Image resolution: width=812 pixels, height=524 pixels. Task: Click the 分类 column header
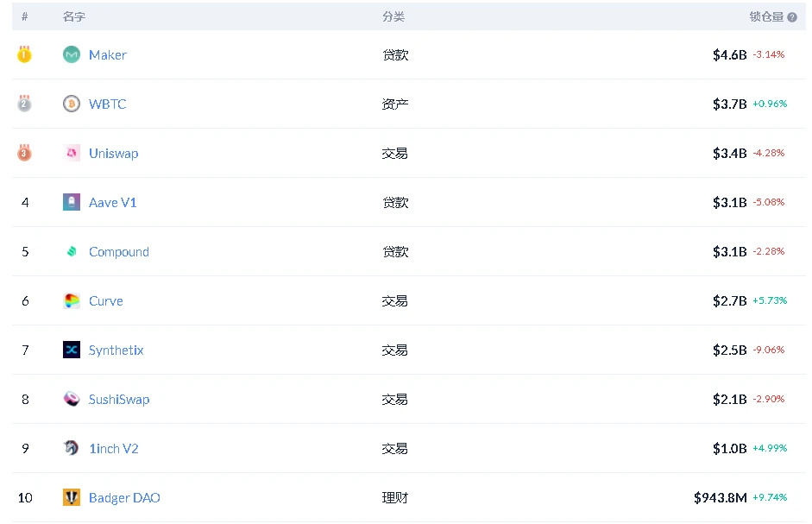pos(393,16)
